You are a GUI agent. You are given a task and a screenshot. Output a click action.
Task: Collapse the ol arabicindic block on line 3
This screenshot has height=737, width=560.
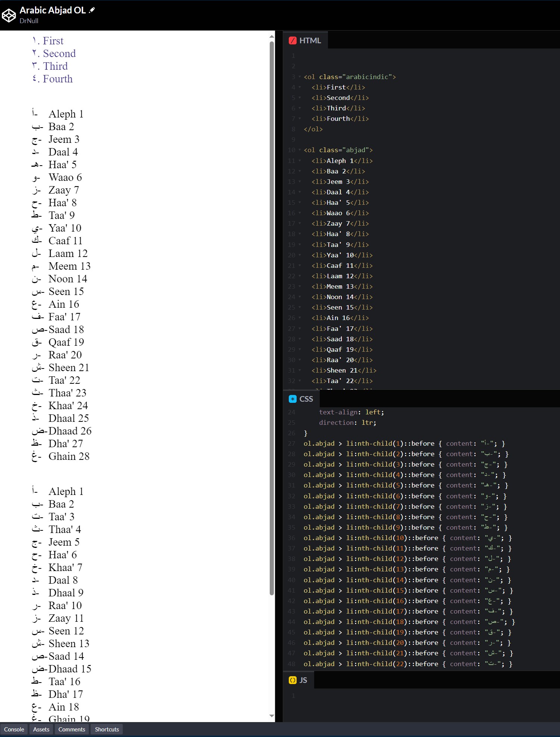pyautogui.click(x=300, y=77)
